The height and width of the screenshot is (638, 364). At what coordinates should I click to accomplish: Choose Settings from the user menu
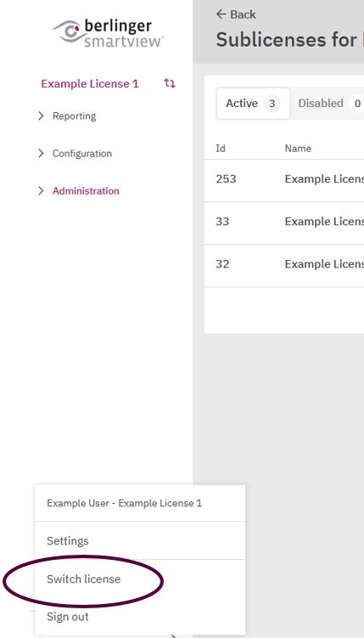[x=140, y=541]
